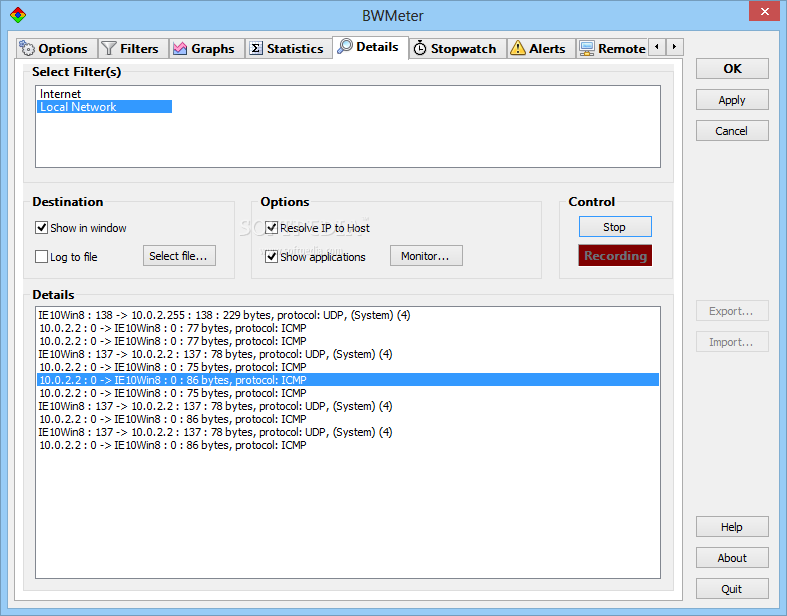Click the funnel icon on Filters tab
The height and width of the screenshot is (616, 787).
point(109,49)
